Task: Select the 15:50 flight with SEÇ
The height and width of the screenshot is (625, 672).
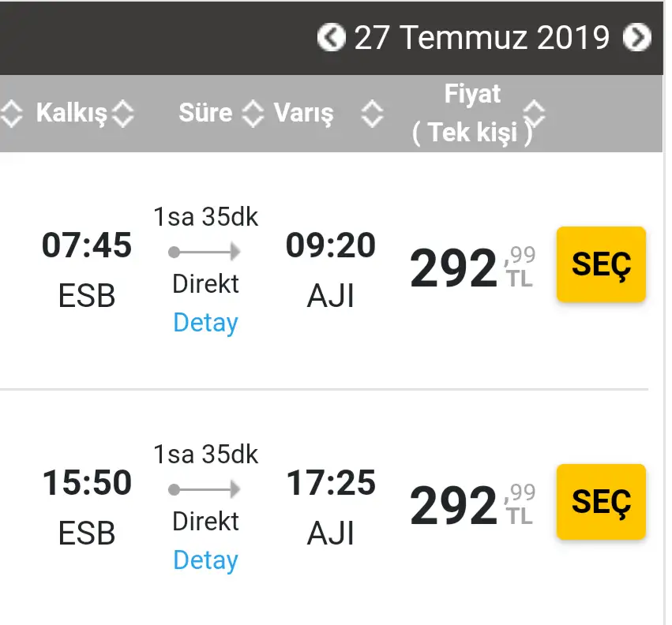Action: (x=601, y=502)
